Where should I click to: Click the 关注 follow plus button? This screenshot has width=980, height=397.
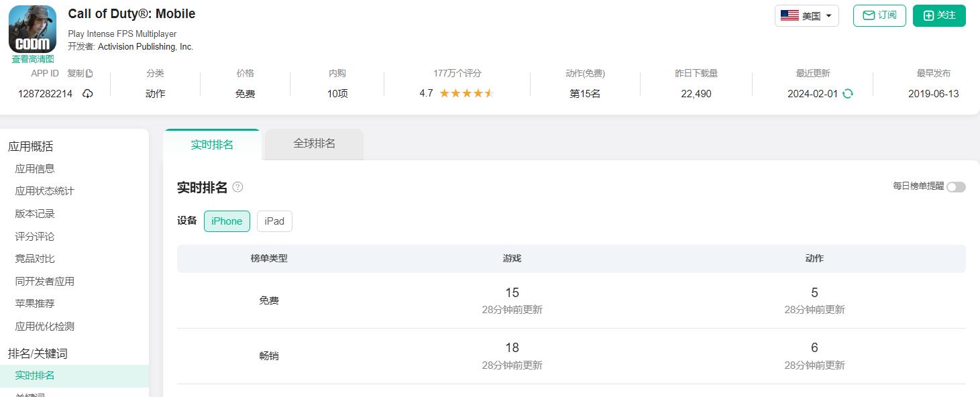(939, 15)
